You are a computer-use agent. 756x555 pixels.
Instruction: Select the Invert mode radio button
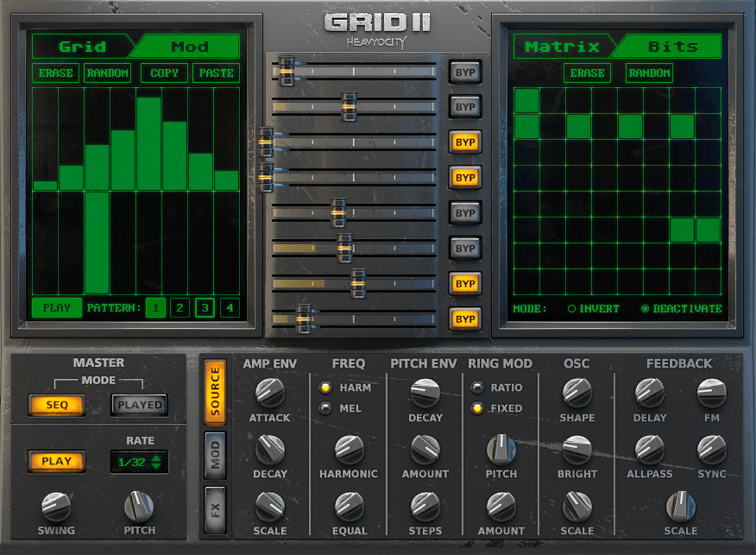coord(572,309)
